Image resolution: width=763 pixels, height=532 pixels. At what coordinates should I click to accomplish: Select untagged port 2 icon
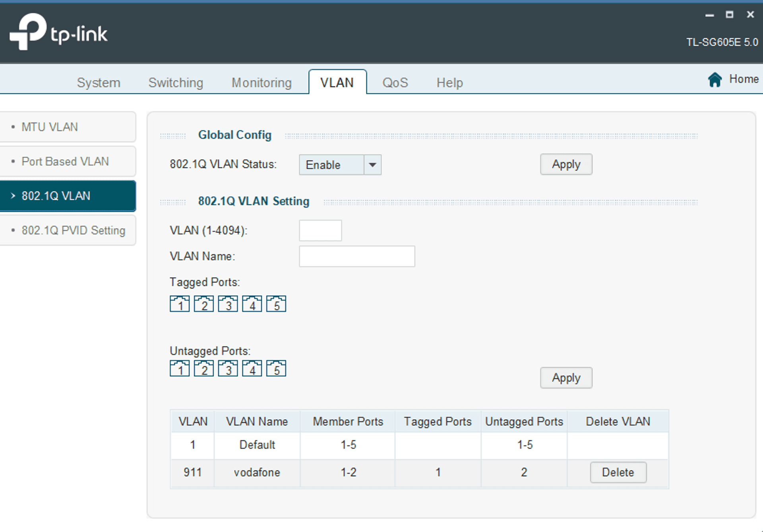click(204, 368)
